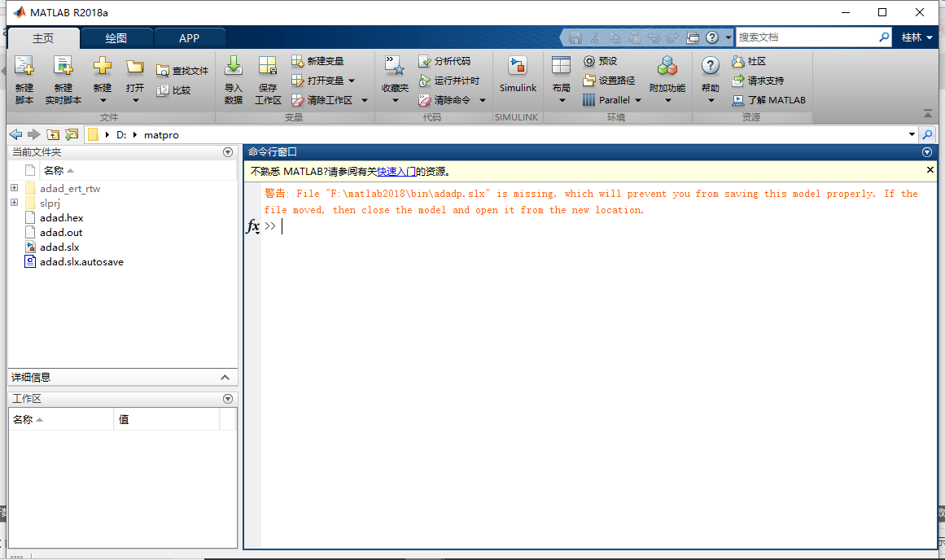Click the workspace Value (值) column header

tap(166, 419)
